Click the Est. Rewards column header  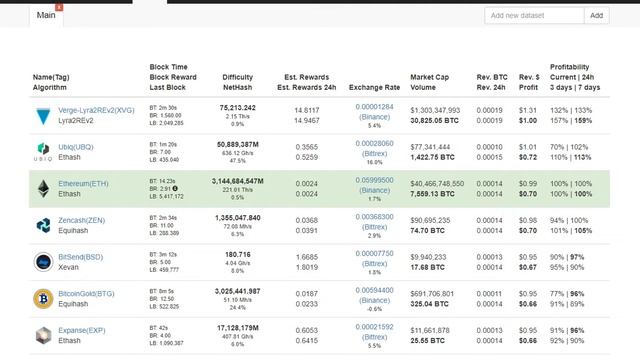[307, 77]
